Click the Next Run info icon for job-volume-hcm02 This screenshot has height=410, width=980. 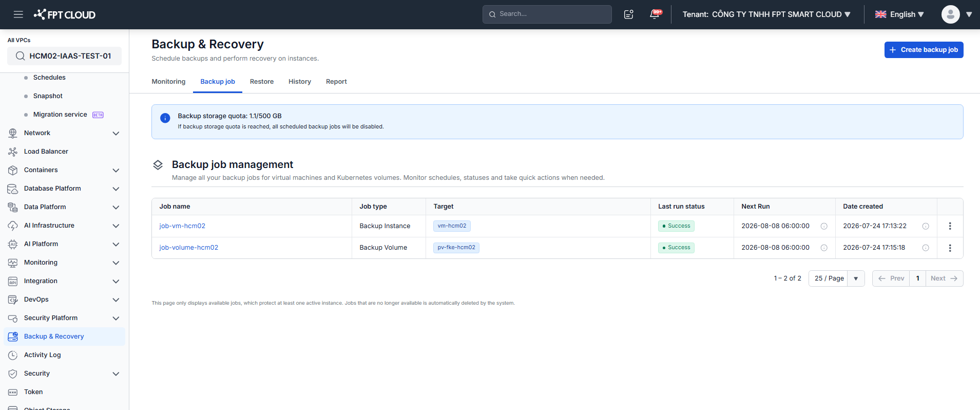(x=824, y=248)
